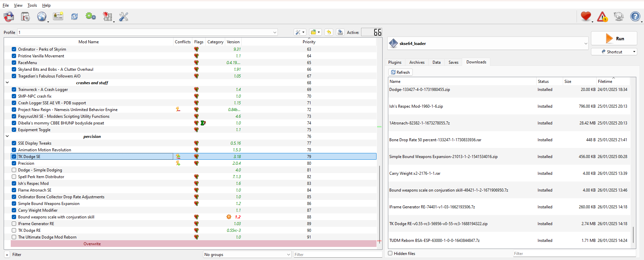Switch to the Saves tab
Viewport: 644px width, 260px height.
pyautogui.click(x=453, y=62)
